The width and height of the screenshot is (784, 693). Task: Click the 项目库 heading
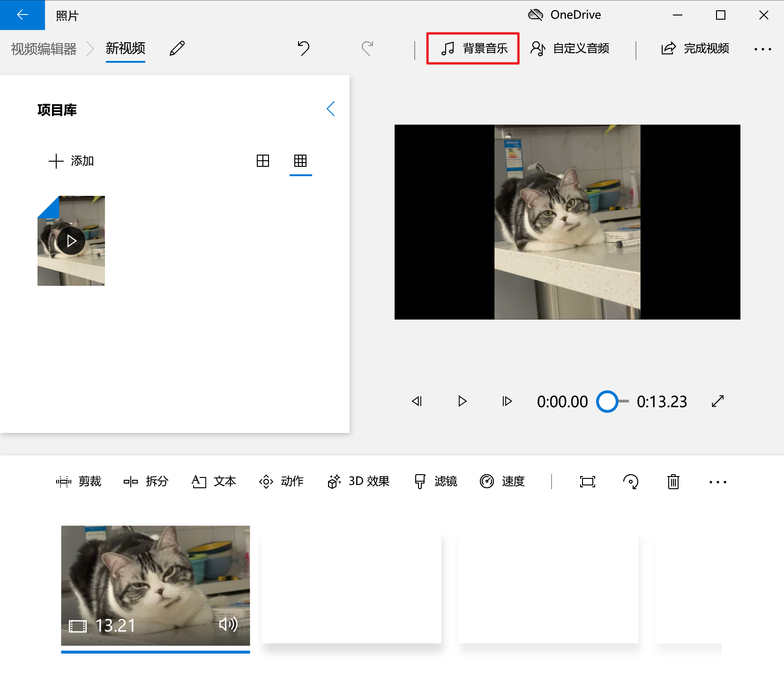tap(57, 110)
